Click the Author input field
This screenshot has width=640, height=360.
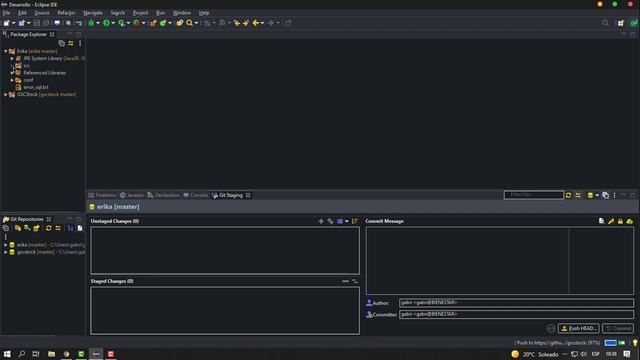coord(516,302)
